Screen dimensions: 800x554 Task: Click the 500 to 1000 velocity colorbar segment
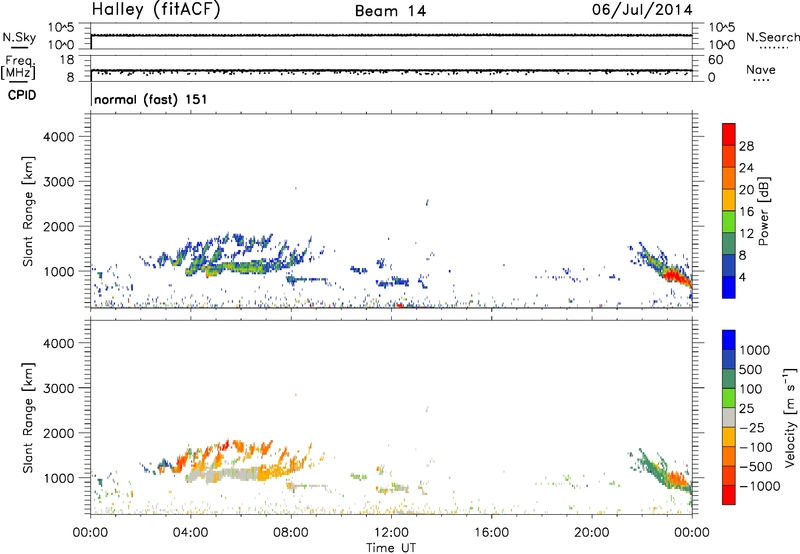coord(729,360)
